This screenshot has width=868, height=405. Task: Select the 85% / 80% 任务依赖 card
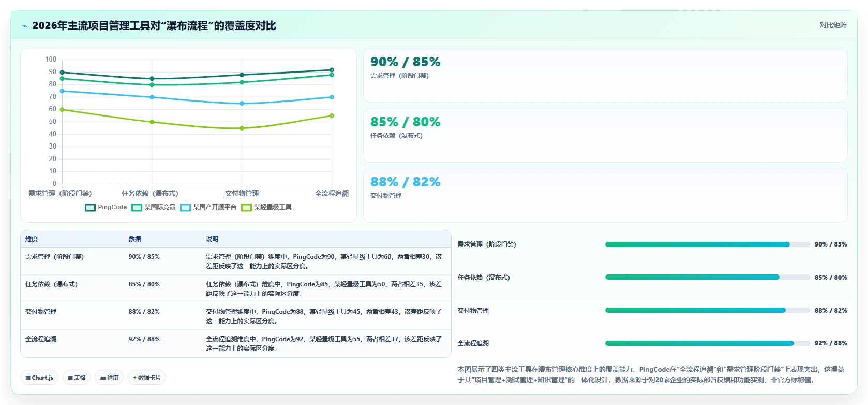(605, 135)
